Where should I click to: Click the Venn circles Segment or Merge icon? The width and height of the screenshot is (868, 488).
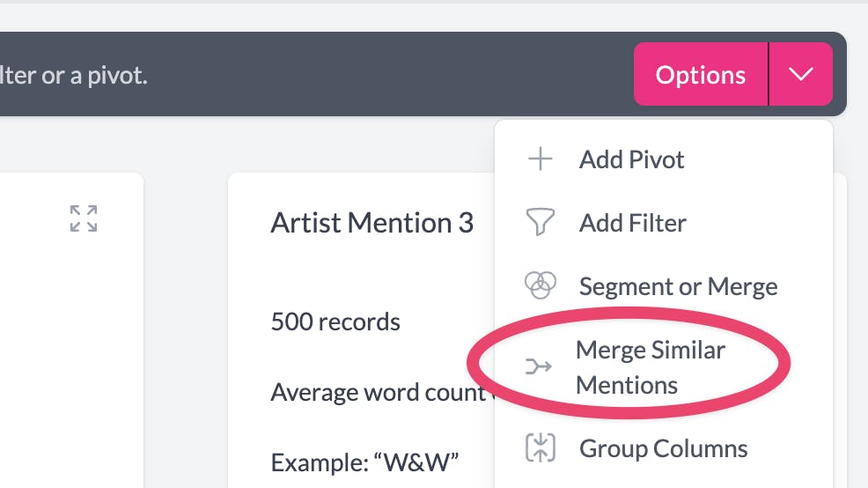coord(539,285)
